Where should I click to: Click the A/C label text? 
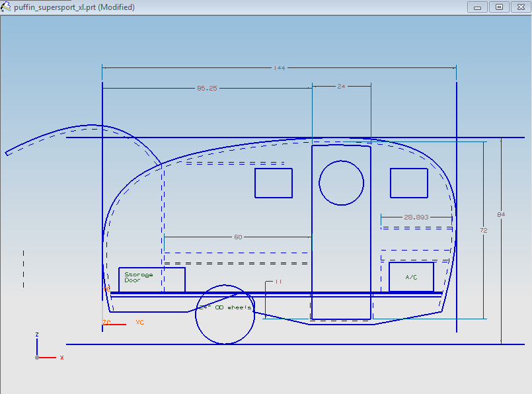pos(411,277)
